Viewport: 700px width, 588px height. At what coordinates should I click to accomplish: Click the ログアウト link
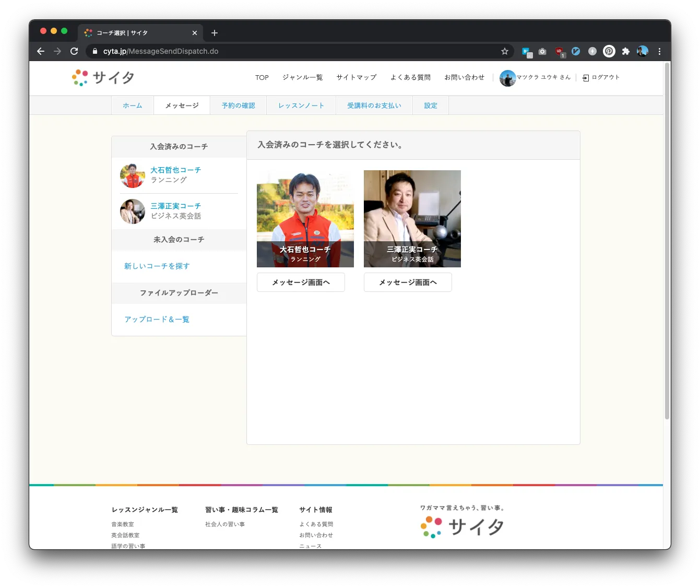601,77
